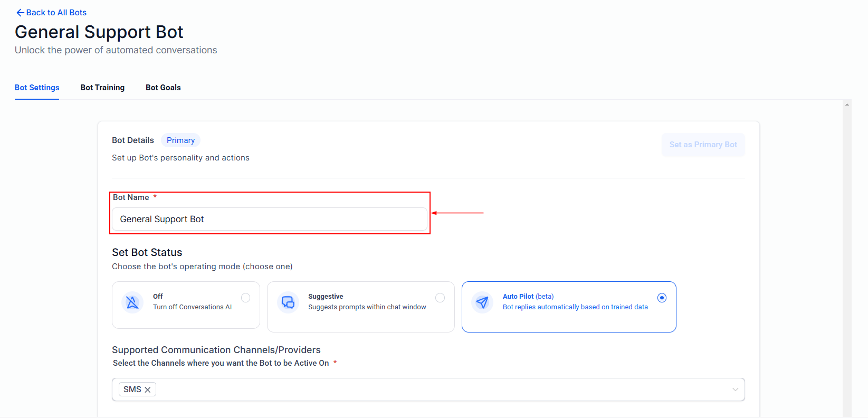Click 'Suggests prompts within chat window' text
The height and width of the screenshot is (418, 868).
pos(367,307)
